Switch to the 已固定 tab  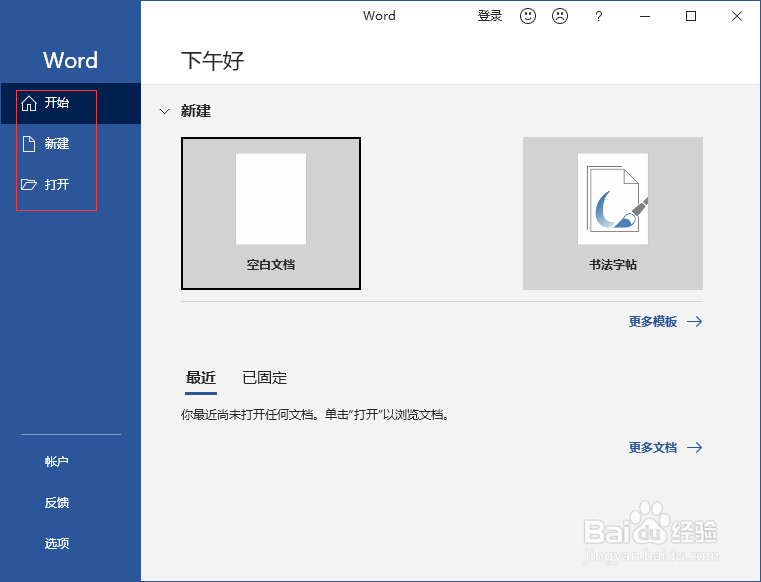coord(265,378)
